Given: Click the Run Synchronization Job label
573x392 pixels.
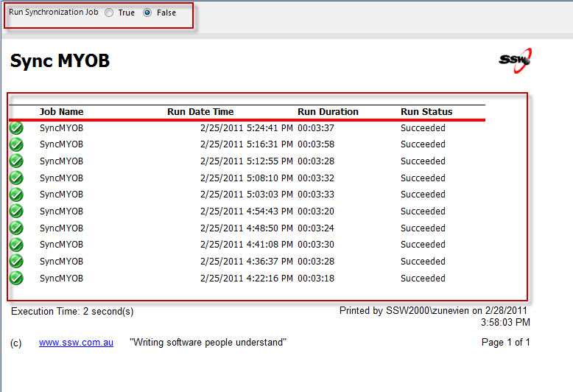Looking at the screenshot, I should 53,13.
